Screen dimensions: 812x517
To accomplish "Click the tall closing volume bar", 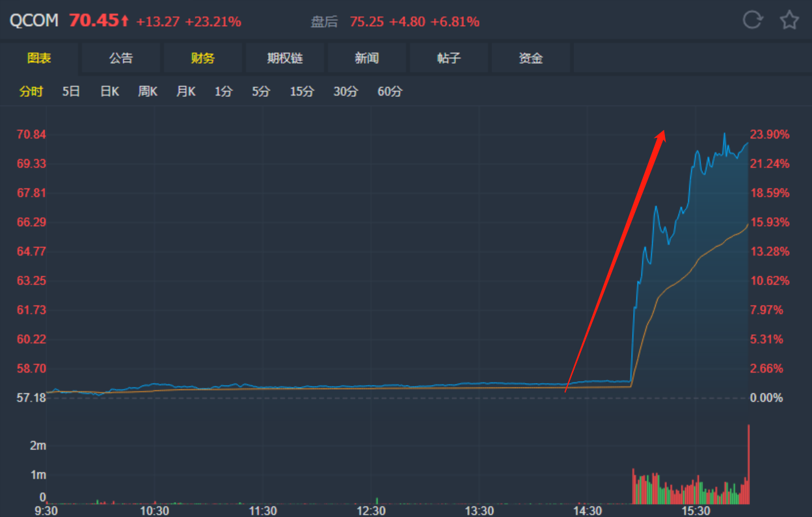I will 748,464.
